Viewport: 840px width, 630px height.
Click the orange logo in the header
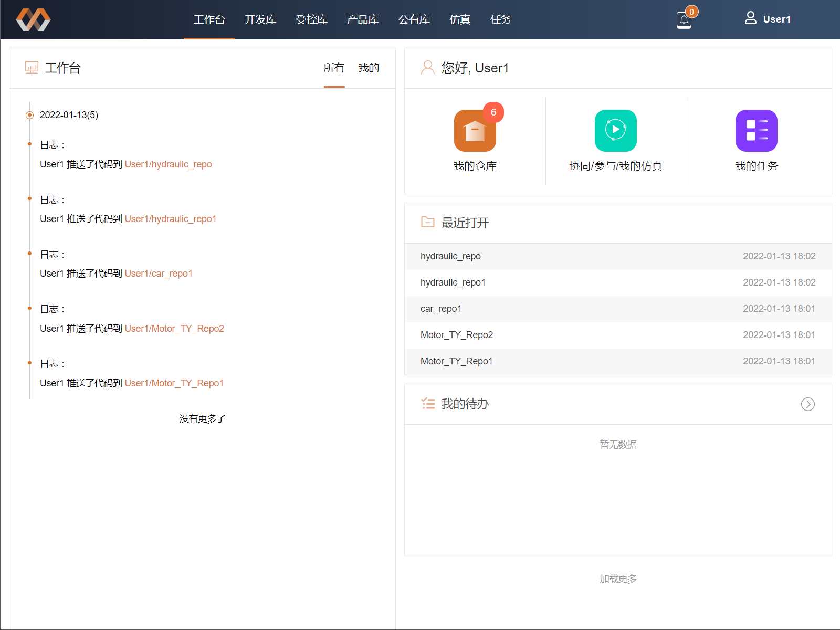pyautogui.click(x=33, y=19)
